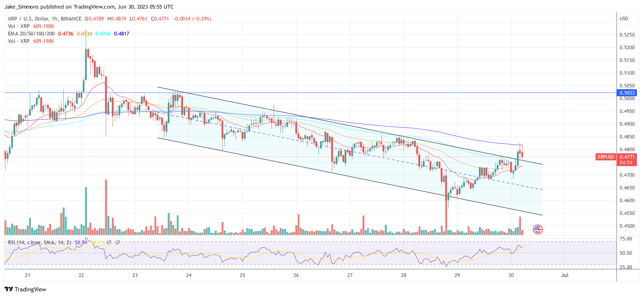Click the RSI SMA value 56.42

(97, 242)
